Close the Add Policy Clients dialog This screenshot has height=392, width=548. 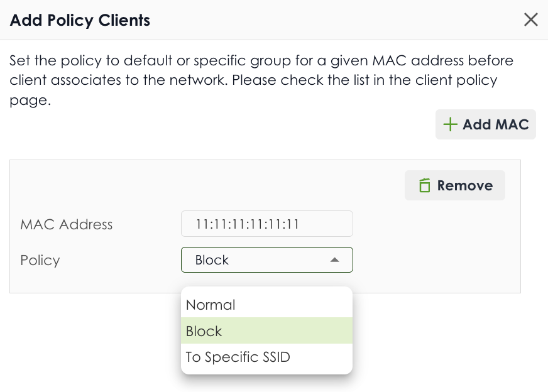(x=530, y=19)
